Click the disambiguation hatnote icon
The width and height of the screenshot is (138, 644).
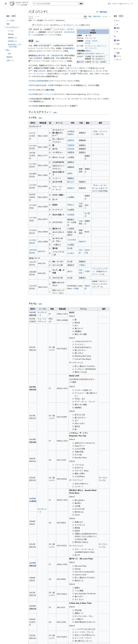coord(33,25)
